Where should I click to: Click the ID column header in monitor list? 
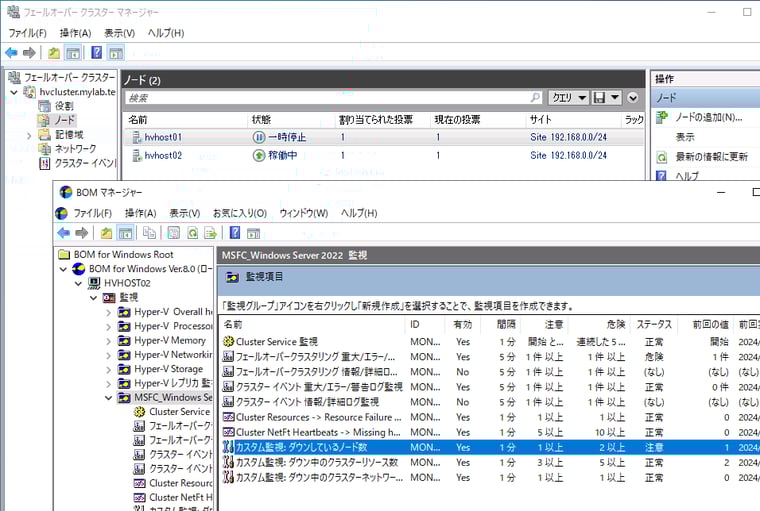pos(415,325)
